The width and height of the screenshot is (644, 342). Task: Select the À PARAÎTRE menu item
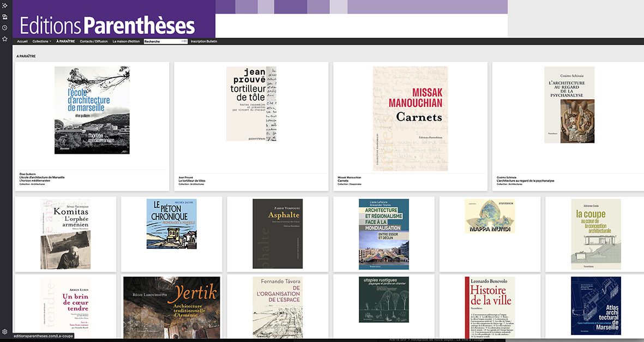[x=65, y=41]
